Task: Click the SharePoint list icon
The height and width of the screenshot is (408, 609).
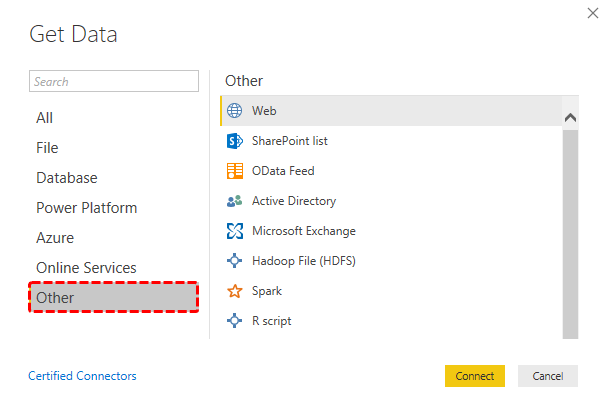Action: point(235,141)
